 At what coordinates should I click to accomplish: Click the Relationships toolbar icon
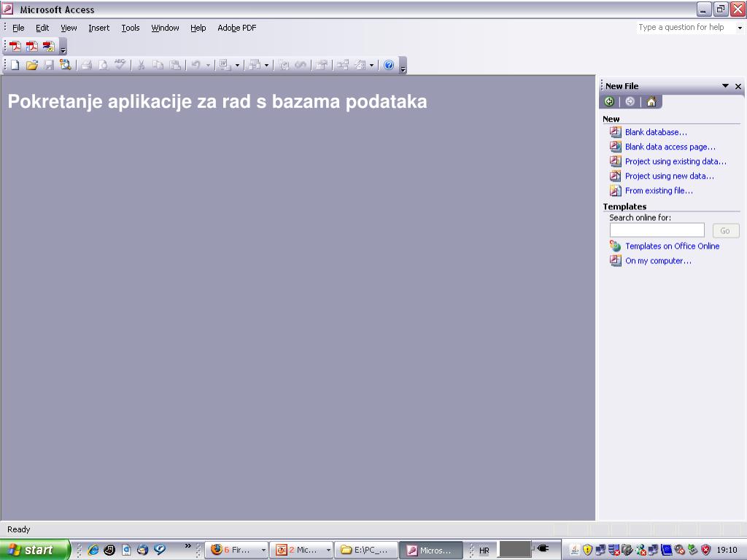(343, 65)
